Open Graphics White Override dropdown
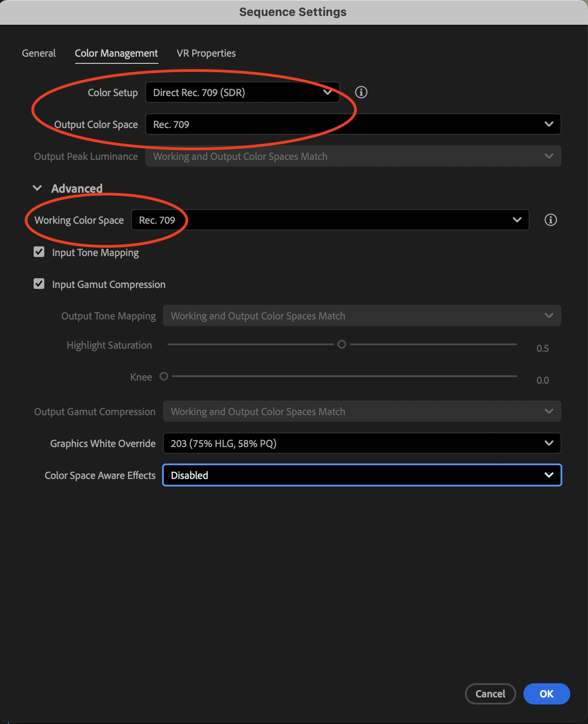588x724 pixels. (362, 443)
